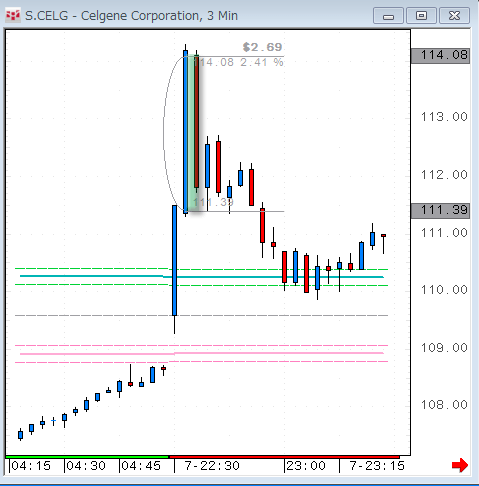Click the $2.69 measurement annotation
Image resolution: width=479 pixels, height=486 pixels.
pos(263,47)
